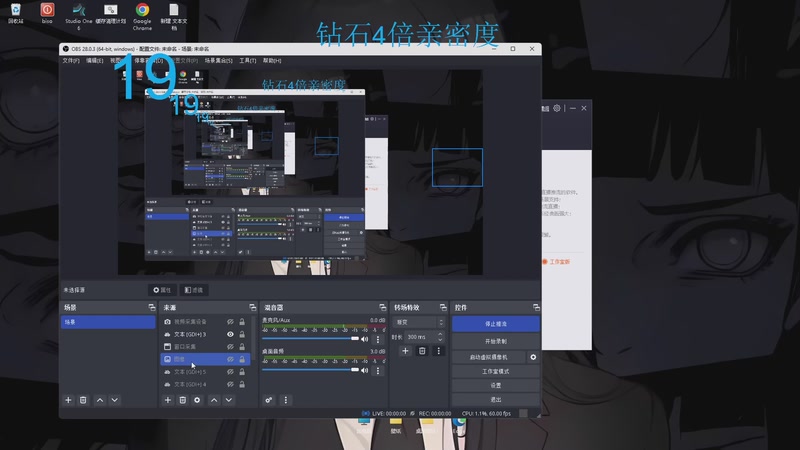
Task: Click the orange link in background window
Action: click(556, 262)
